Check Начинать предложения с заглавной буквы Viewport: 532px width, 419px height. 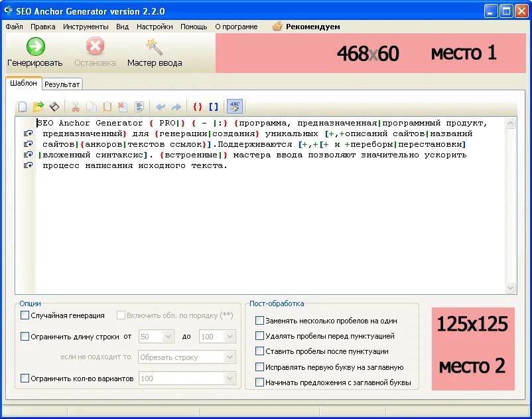click(259, 382)
